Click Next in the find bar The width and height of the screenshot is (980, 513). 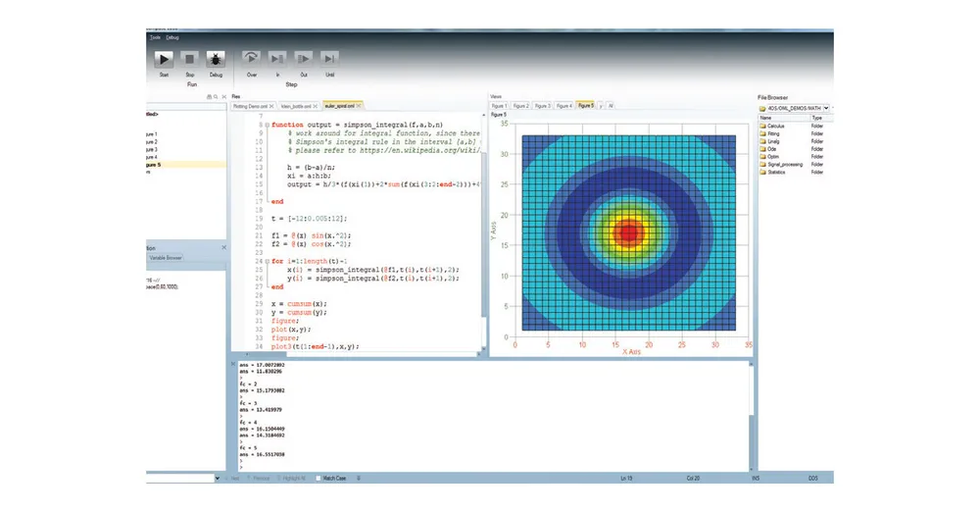click(232, 478)
